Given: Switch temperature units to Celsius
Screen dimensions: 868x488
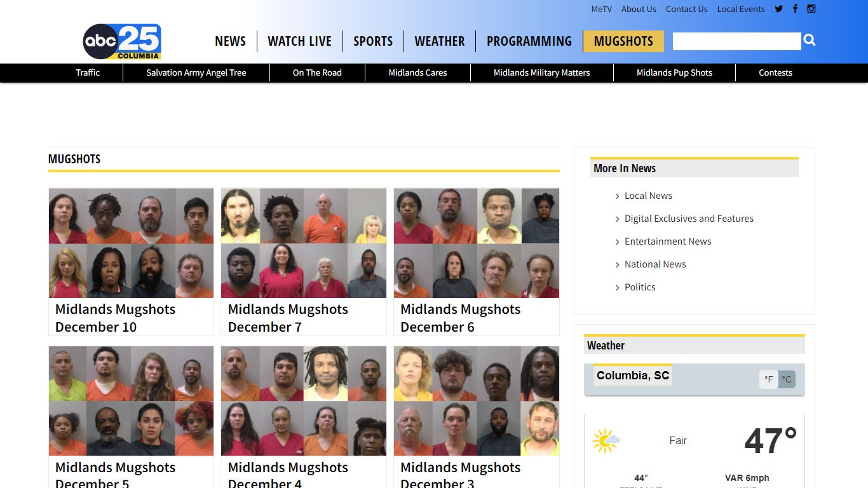Looking at the screenshot, I should [787, 379].
